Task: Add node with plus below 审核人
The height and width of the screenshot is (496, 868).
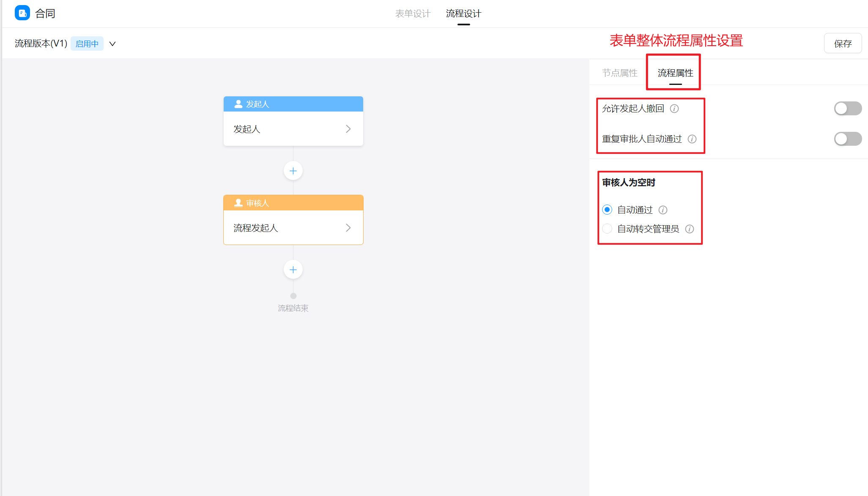Action: (293, 270)
